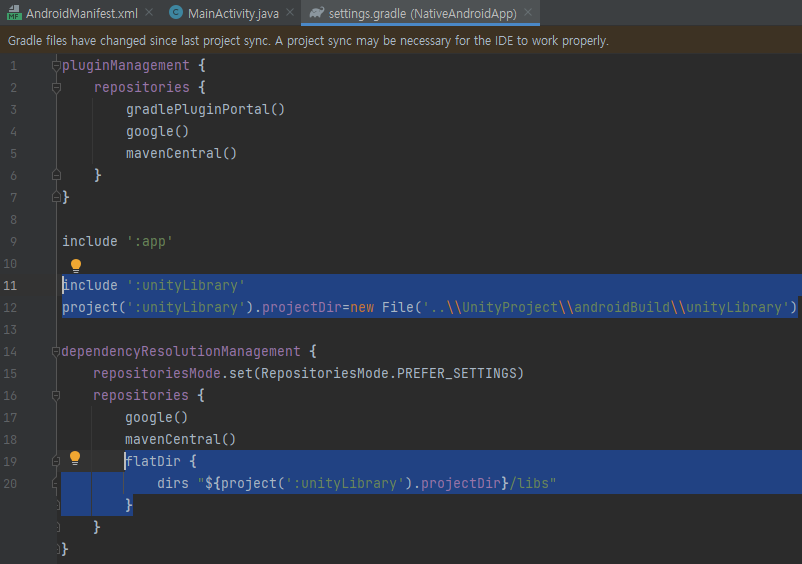Click the pluginManagement keyword on line 1
This screenshot has height=564, width=802.
pyautogui.click(x=126, y=65)
